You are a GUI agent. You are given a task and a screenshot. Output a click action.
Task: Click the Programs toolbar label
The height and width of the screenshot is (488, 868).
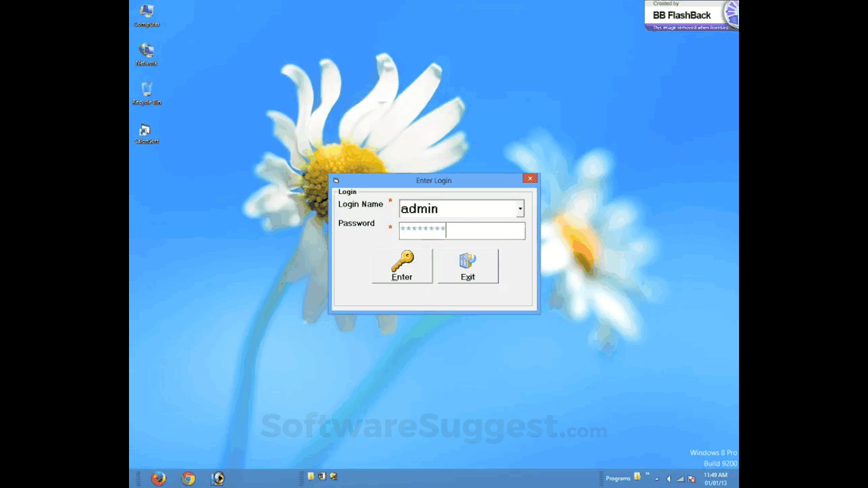pos(618,478)
